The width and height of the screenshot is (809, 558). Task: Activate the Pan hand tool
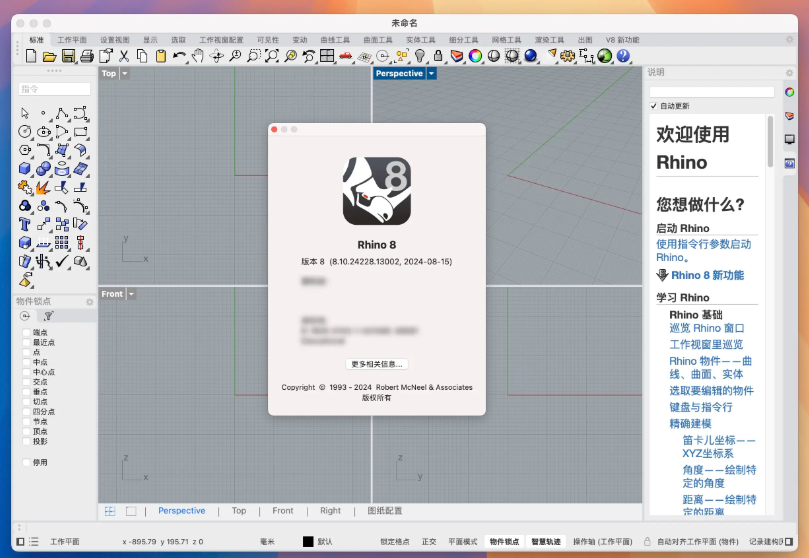tap(198, 56)
